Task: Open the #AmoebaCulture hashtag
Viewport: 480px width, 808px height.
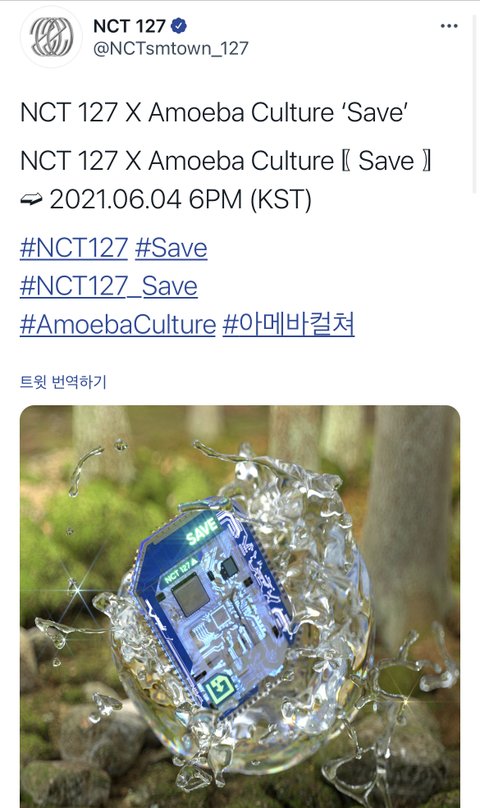Action: pos(118,324)
